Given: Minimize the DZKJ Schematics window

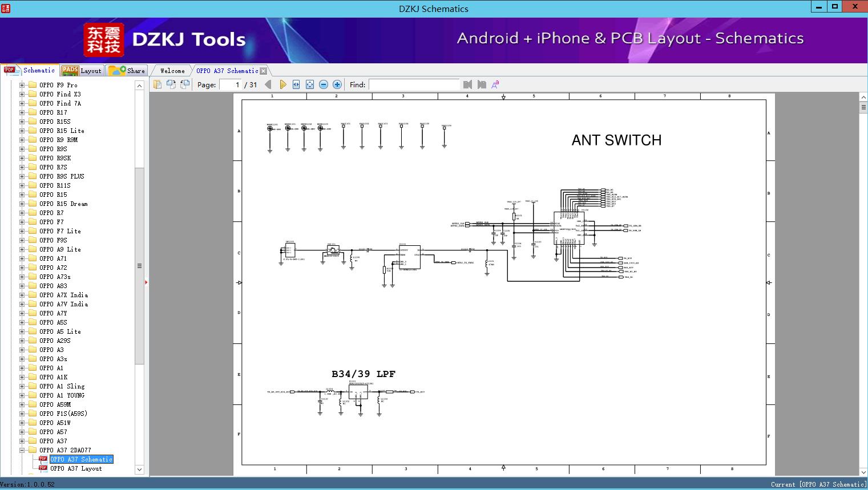Looking at the screenshot, I should tap(819, 7).
